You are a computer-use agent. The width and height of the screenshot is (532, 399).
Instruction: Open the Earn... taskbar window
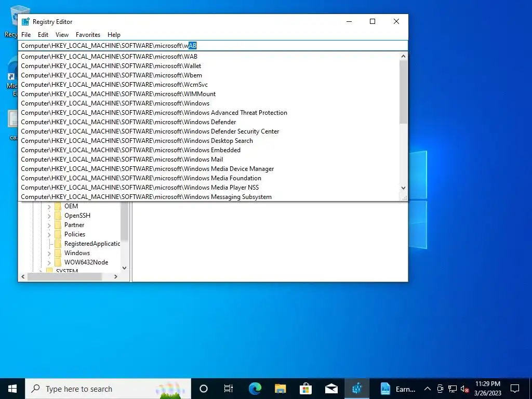[397, 389]
